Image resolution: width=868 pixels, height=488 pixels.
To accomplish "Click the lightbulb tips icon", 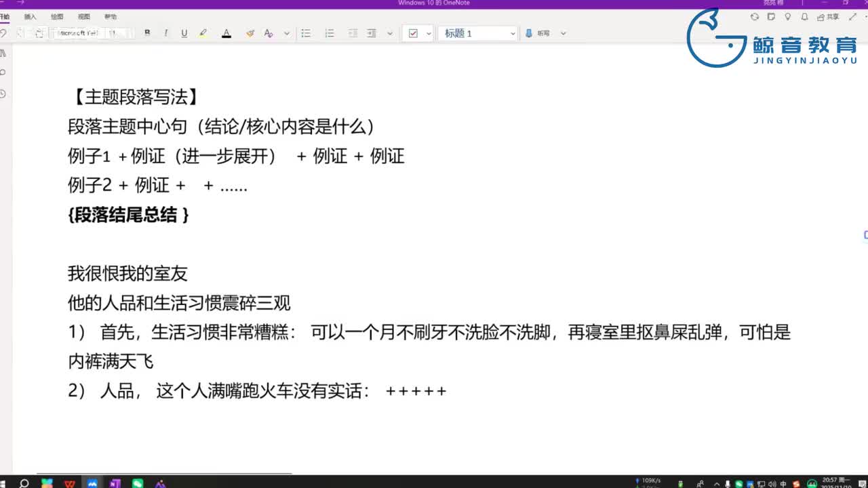I will 788,17.
